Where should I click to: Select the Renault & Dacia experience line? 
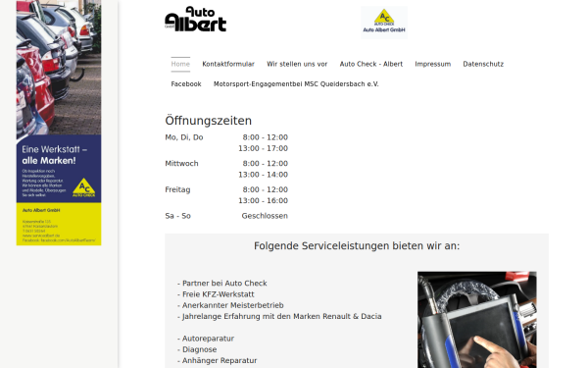pos(279,316)
